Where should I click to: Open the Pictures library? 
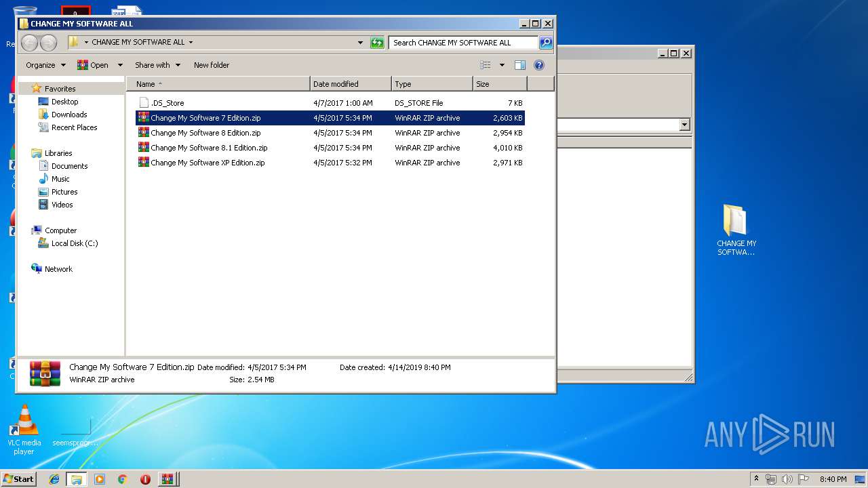pyautogui.click(x=64, y=192)
